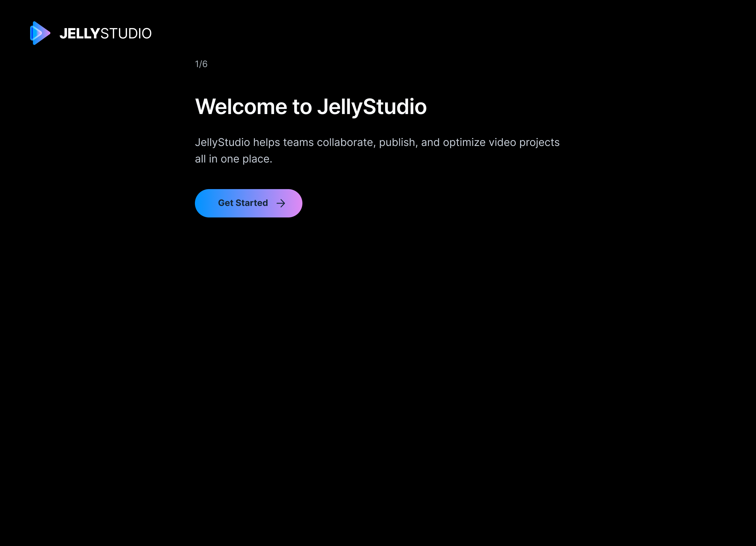The width and height of the screenshot is (756, 546).
Task: Click the JellyStudio play-triangle logo icon
Action: (x=40, y=33)
